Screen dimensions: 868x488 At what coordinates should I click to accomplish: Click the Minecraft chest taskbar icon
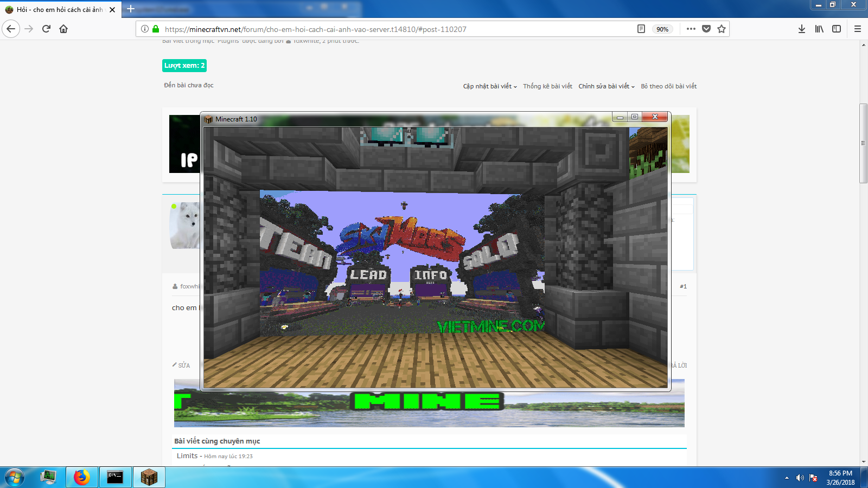tap(149, 477)
